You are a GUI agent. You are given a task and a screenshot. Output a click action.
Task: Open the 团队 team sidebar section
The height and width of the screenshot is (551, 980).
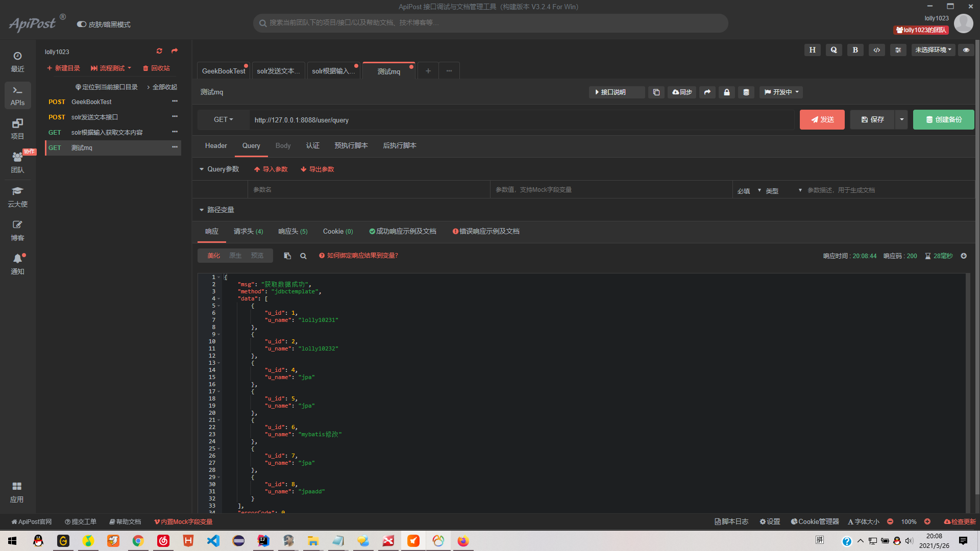click(17, 163)
